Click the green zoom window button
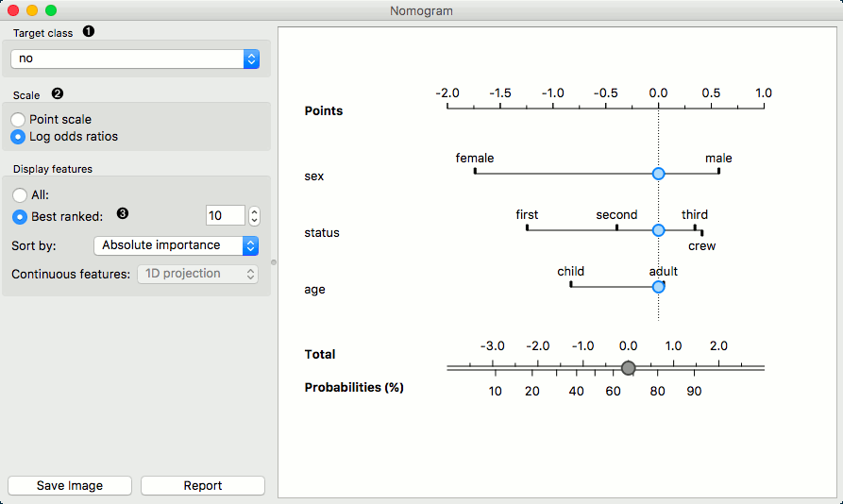Image resolution: width=843 pixels, height=504 pixels. tap(51, 10)
